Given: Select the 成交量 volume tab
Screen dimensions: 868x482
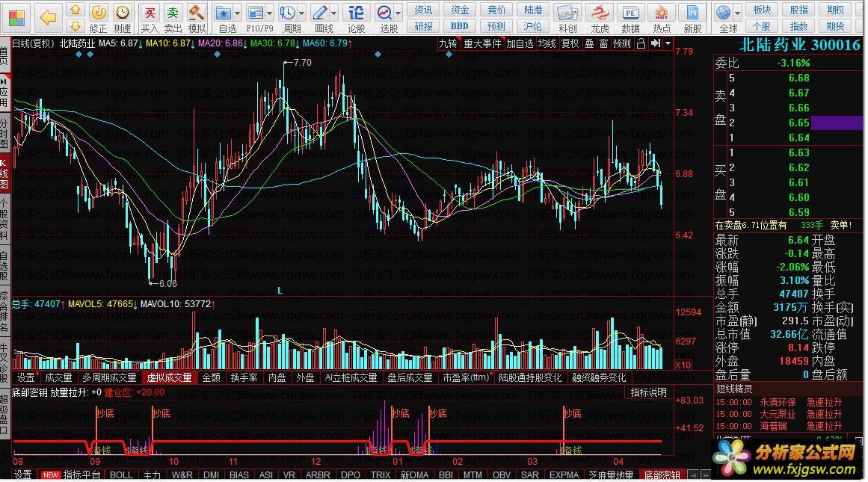Looking at the screenshot, I should tap(58, 377).
